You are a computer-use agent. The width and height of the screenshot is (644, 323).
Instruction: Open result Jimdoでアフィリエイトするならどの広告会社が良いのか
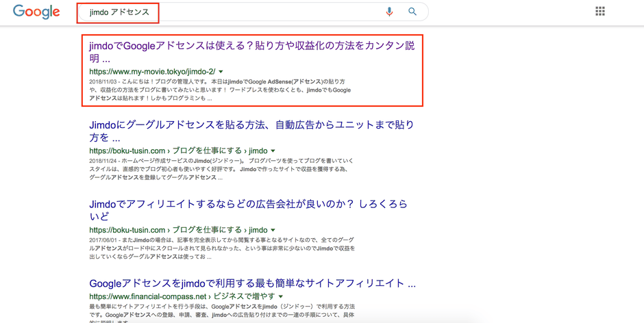click(248, 209)
